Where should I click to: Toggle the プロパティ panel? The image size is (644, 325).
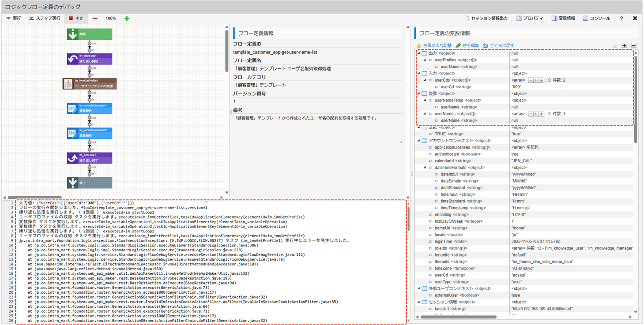click(x=530, y=19)
